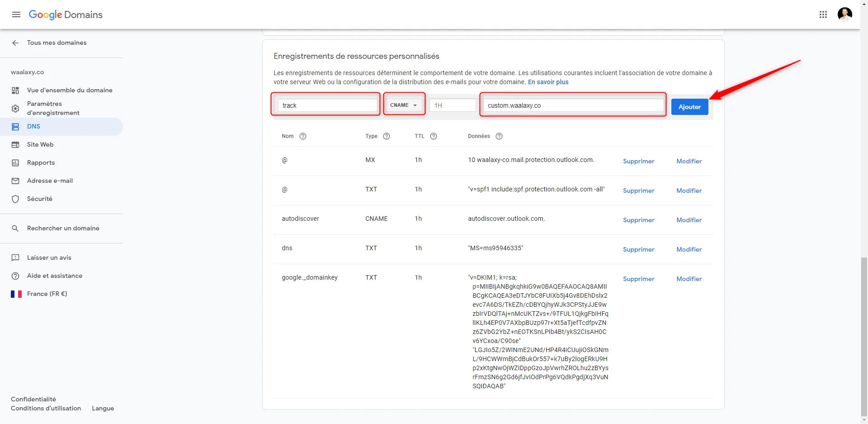Image resolution: width=868 pixels, height=424 pixels.
Task: Open the Sécurité section
Action: point(40,199)
